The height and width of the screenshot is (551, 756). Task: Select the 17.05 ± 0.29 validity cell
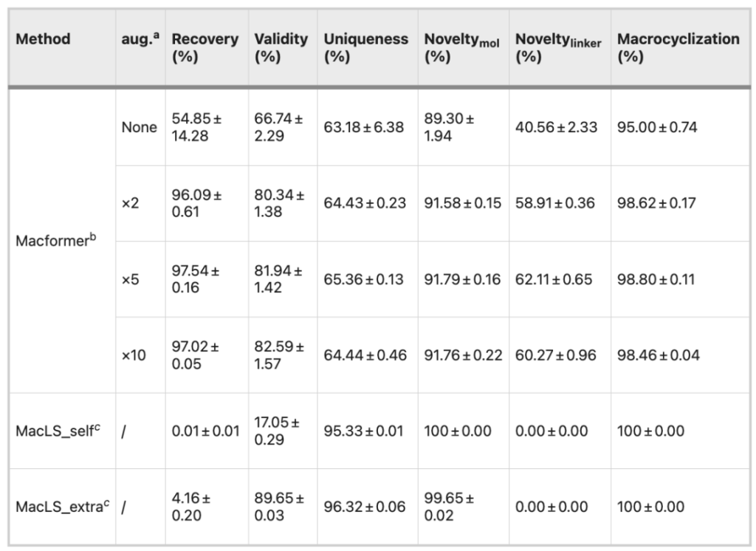tap(277, 431)
